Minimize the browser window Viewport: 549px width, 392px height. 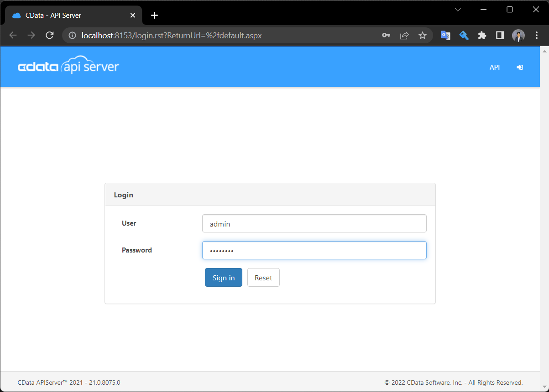click(484, 10)
